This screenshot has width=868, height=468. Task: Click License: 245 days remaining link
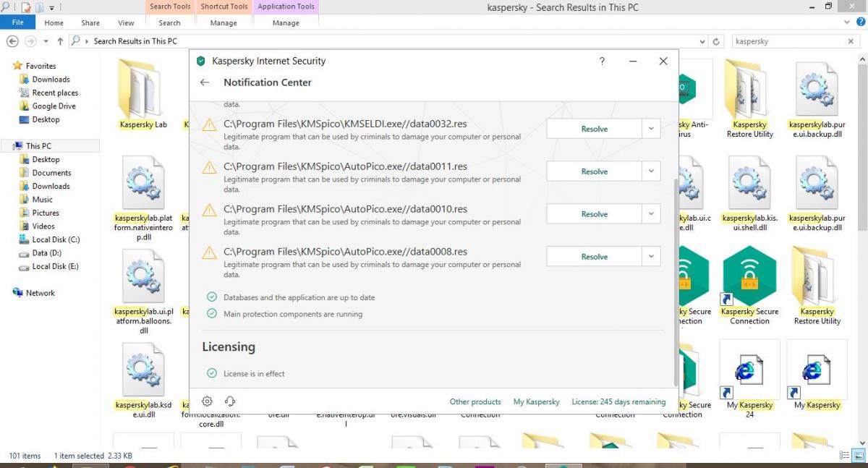[x=618, y=402]
